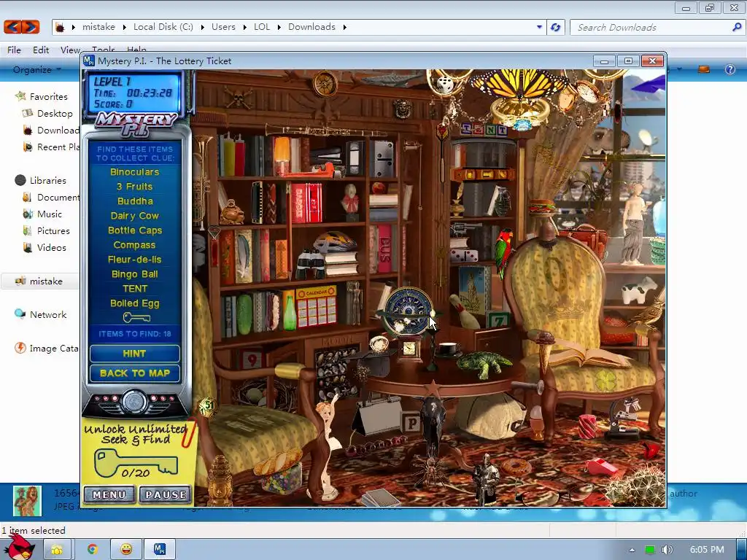
Task: Select Bottle Caps in the items list
Action: [135, 230]
